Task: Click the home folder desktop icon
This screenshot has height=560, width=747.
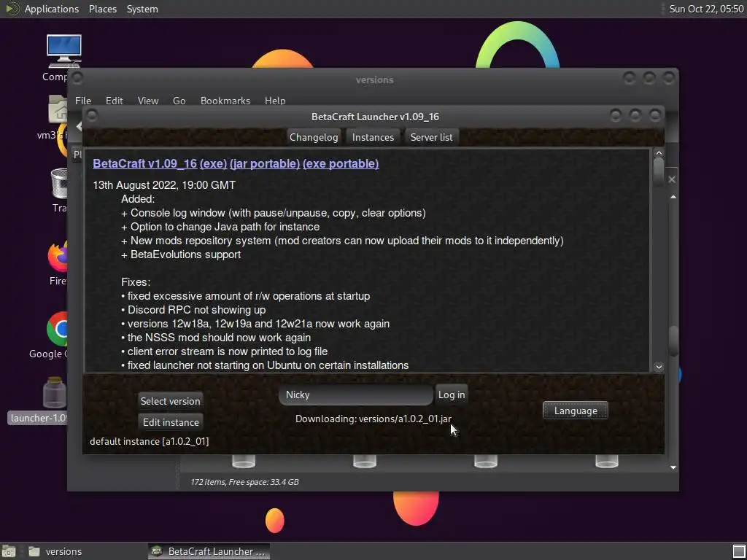Action: (58, 109)
